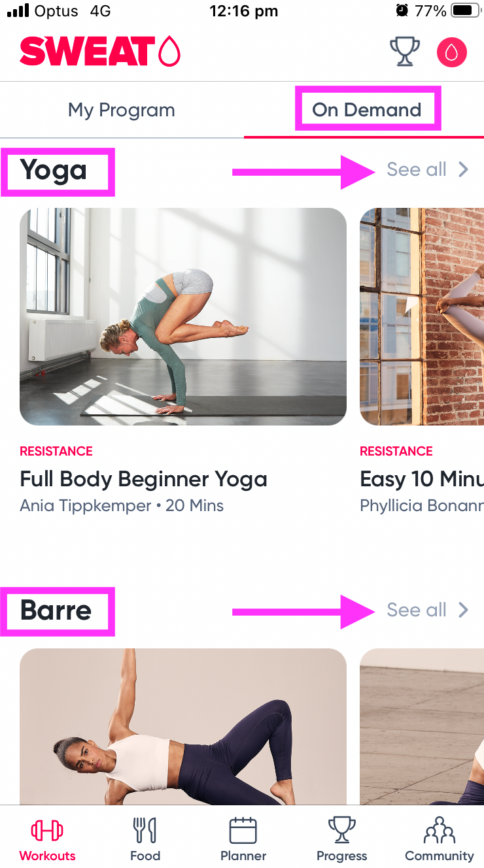484x868 pixels.
Task: Open the crow pose yoga workout thumbnail
Action: click(183, 317)
